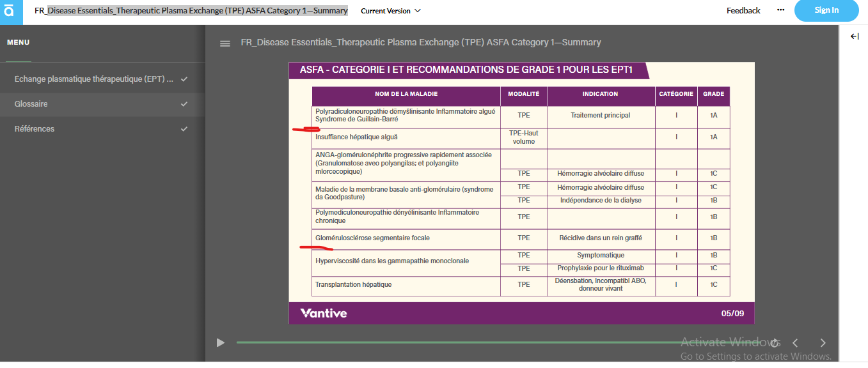Image resolution: width=868 pixels, height=368 pixels.
Task: Click the Sign In button
Action: [x=826, y=10]
